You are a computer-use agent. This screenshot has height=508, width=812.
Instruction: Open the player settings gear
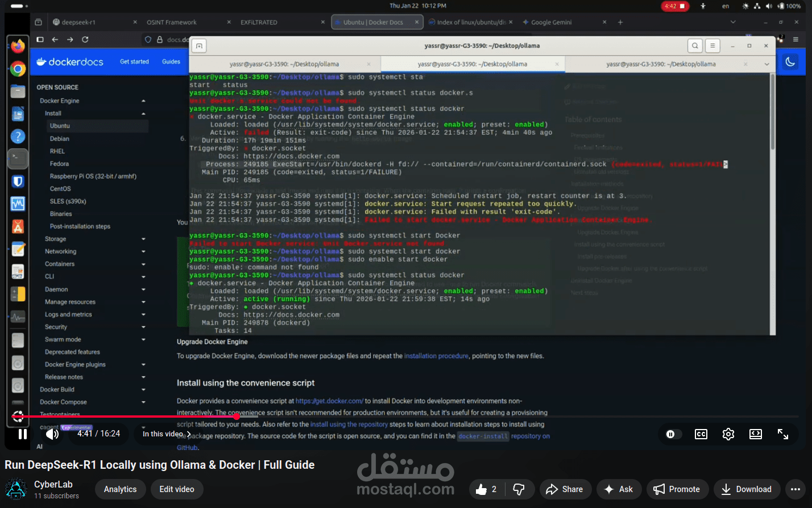728,434
